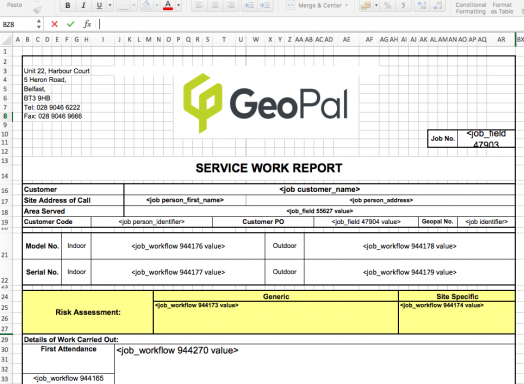Click the 'Customer PO' cell
This screenshot has height=384, width=524.
(263, 222)
